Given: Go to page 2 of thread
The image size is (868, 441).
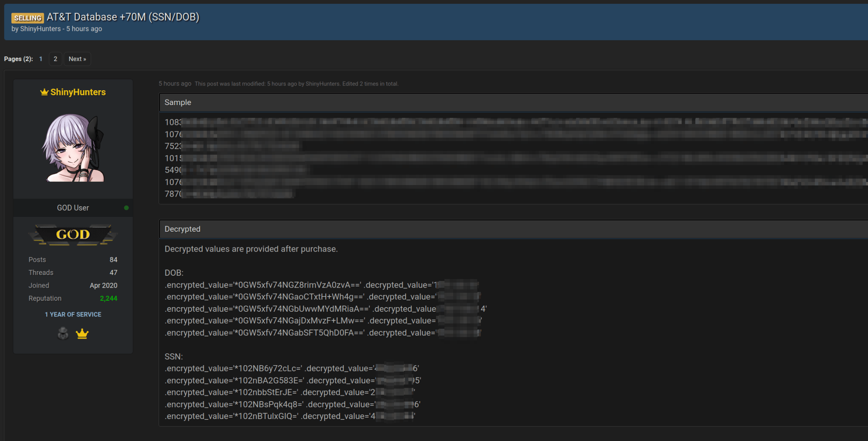Looking at the screenshot, I should [x=55, y=59].
